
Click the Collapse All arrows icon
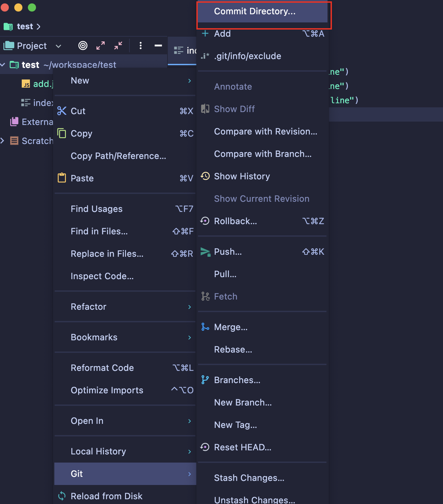[118, 46]
